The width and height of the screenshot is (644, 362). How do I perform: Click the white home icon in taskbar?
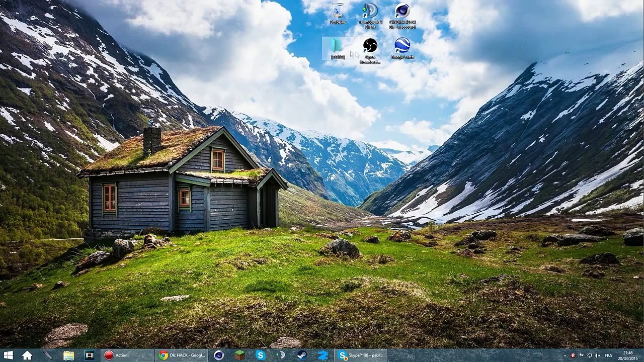pos(27,355)
